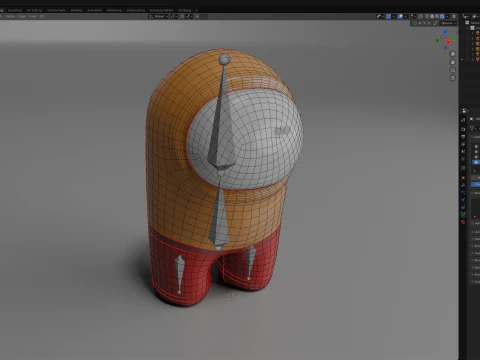Toggle viewport gizmos display
480x360 pixels.
coord(388,16)
